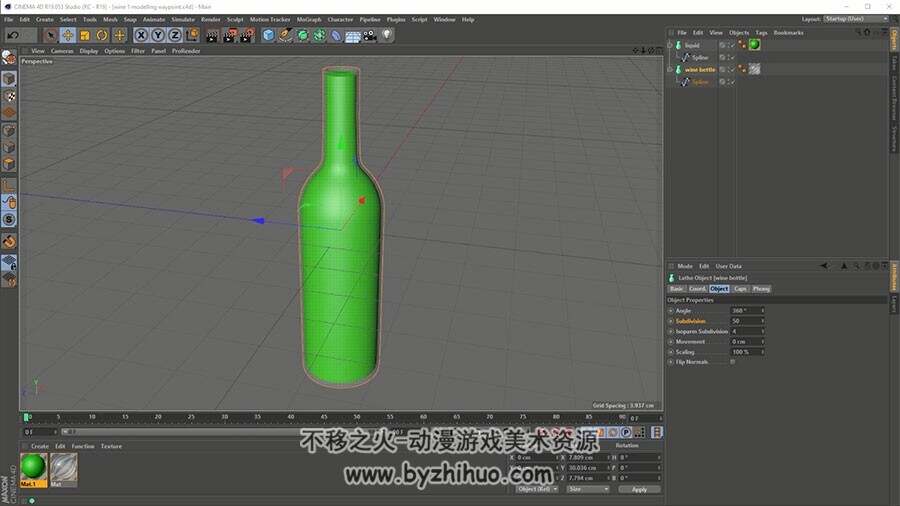Image resolution: width=900 pixels, height=506 pixels.
Task: Switch to Phong attributes tab
Action: click(761, 289)
